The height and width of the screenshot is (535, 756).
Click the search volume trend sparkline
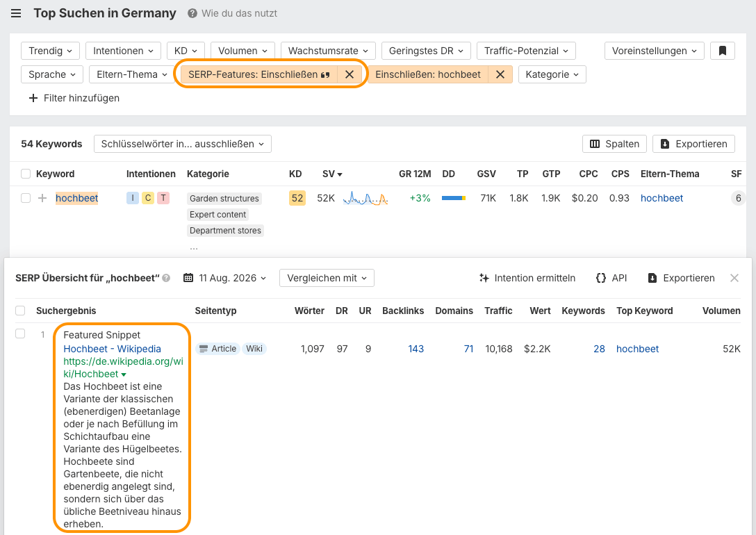click(x=365, y=198)
